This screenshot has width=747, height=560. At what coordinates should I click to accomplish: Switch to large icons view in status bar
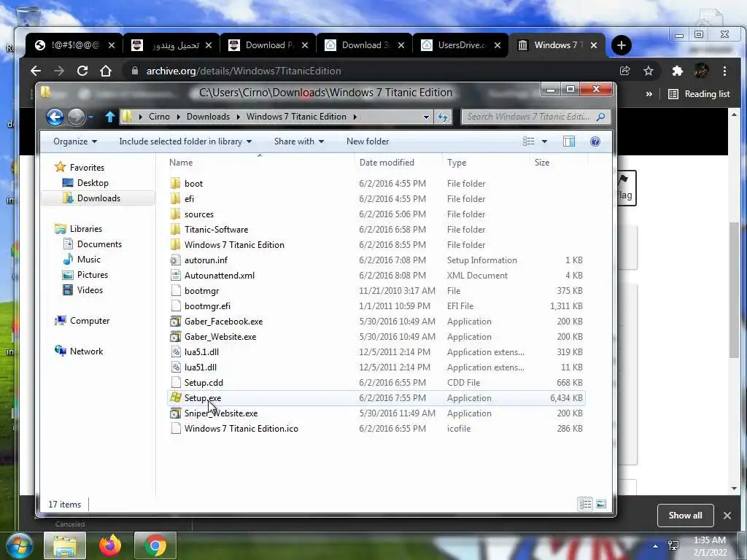601,504
